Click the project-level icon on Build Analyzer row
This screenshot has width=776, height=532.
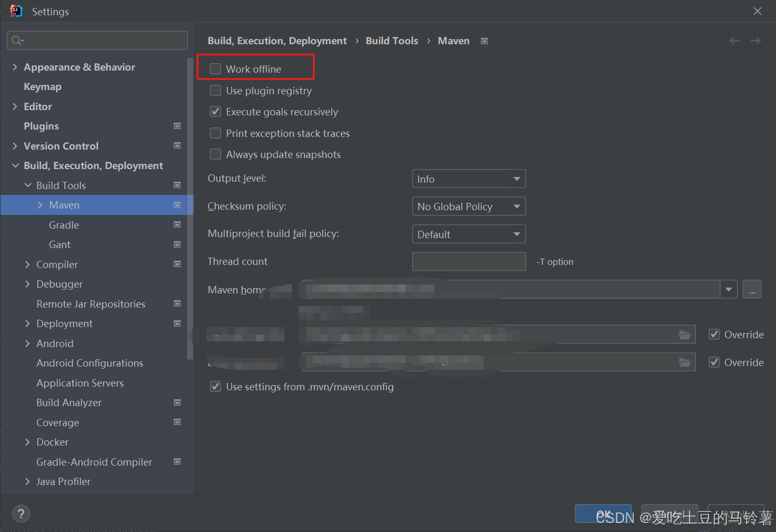(x=178, y=402)
